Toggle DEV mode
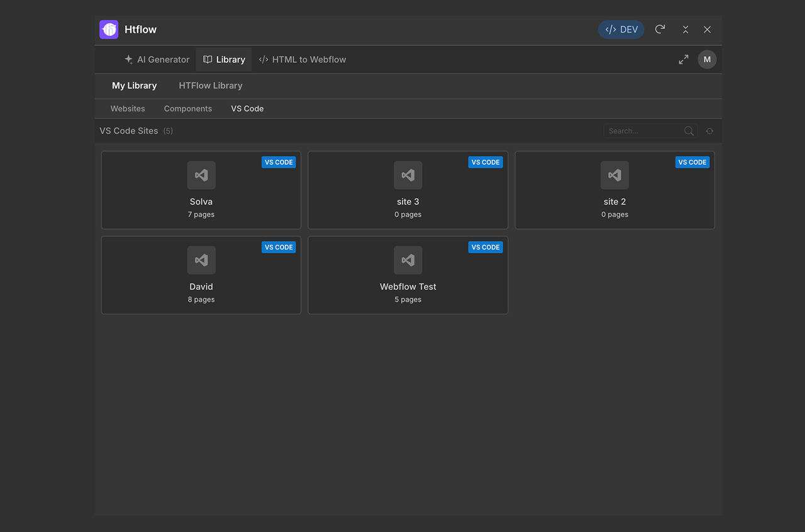Image resolution: width=805 pixels, height=532 pixels. [x=621, y=29]
